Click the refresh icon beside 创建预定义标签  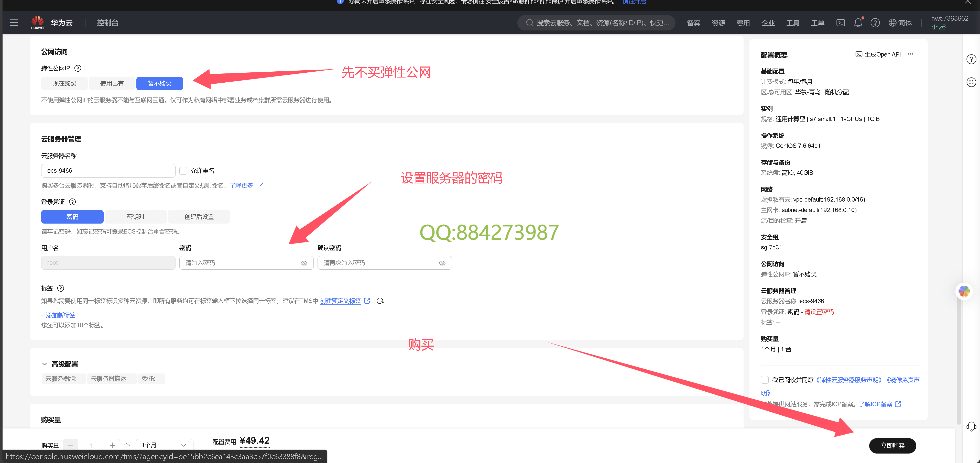click(x=380, y=301)
